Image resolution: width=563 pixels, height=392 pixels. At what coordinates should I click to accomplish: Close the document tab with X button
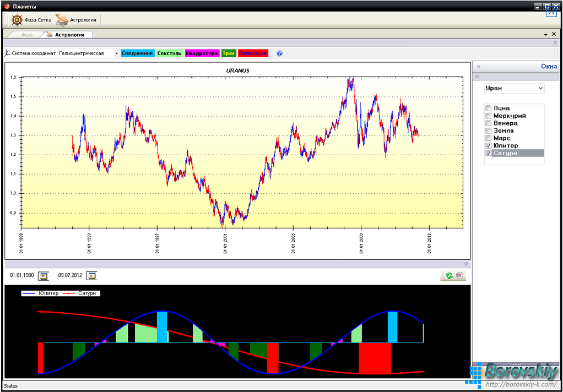click(553, 34)
